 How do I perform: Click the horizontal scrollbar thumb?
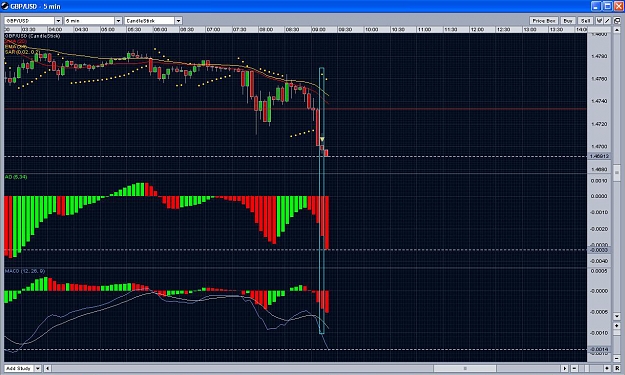pyautogui.click(x=465, y=368)
